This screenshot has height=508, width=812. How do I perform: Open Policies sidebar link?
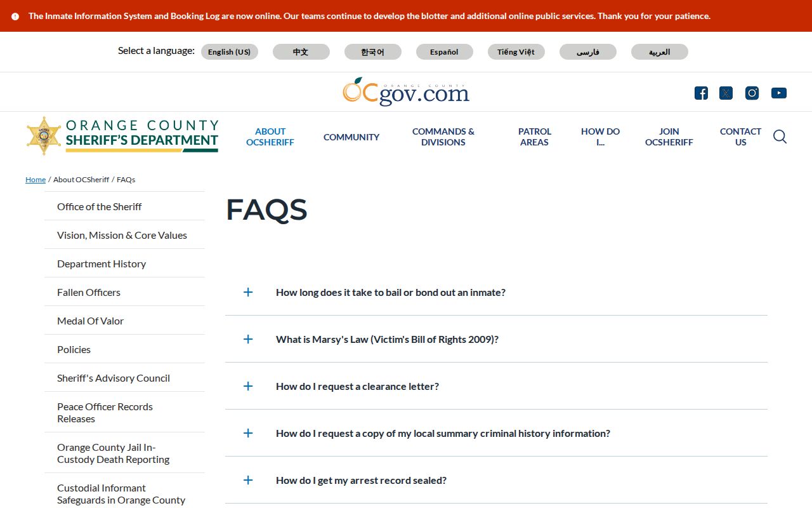pyautogui.click(x=124, y=349)
